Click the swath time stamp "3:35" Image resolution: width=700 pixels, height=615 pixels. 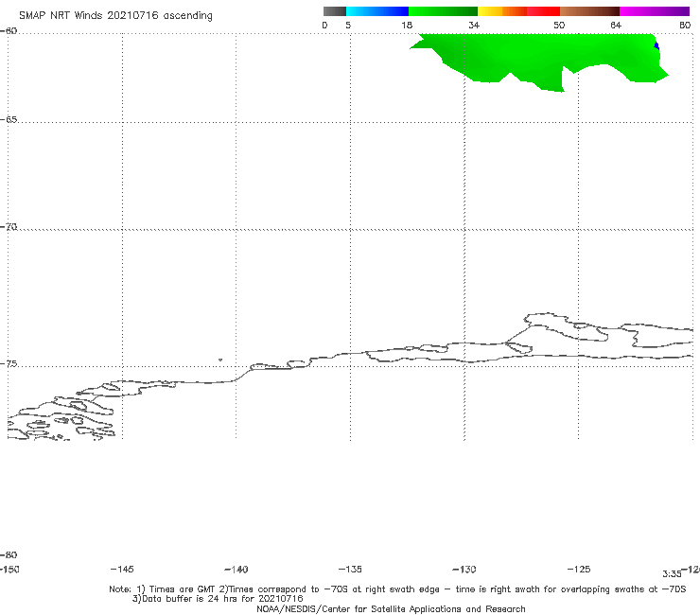(x=672, y=574)
